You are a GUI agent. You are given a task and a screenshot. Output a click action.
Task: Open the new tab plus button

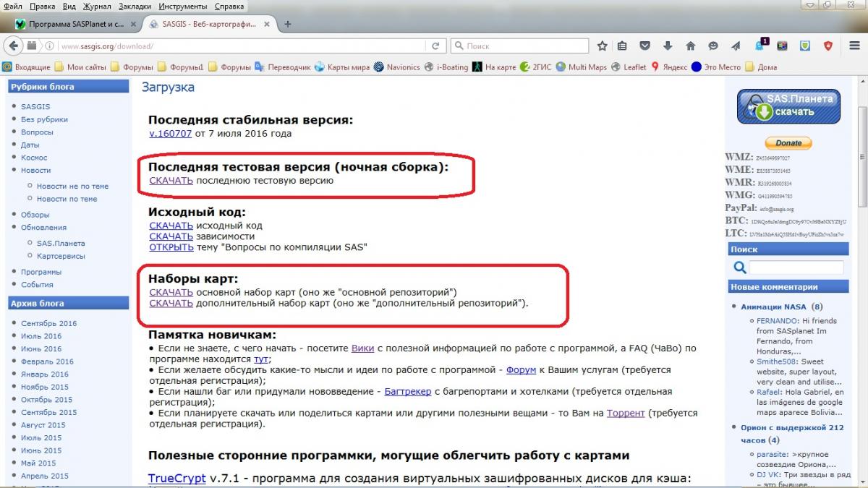tap(288, 24)
